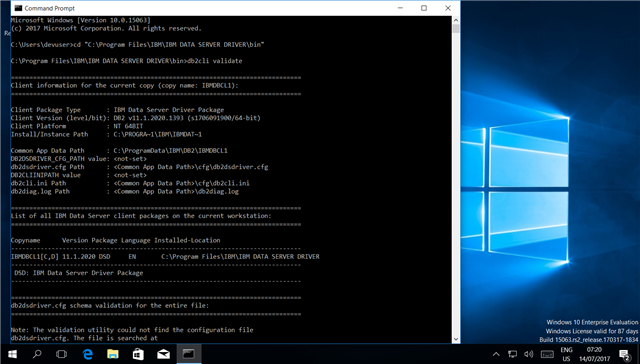Image resolution: width=640 pixels, height=364 pixels.
Task: Select Command Prompt taskbar button
Action: (189, 354)
